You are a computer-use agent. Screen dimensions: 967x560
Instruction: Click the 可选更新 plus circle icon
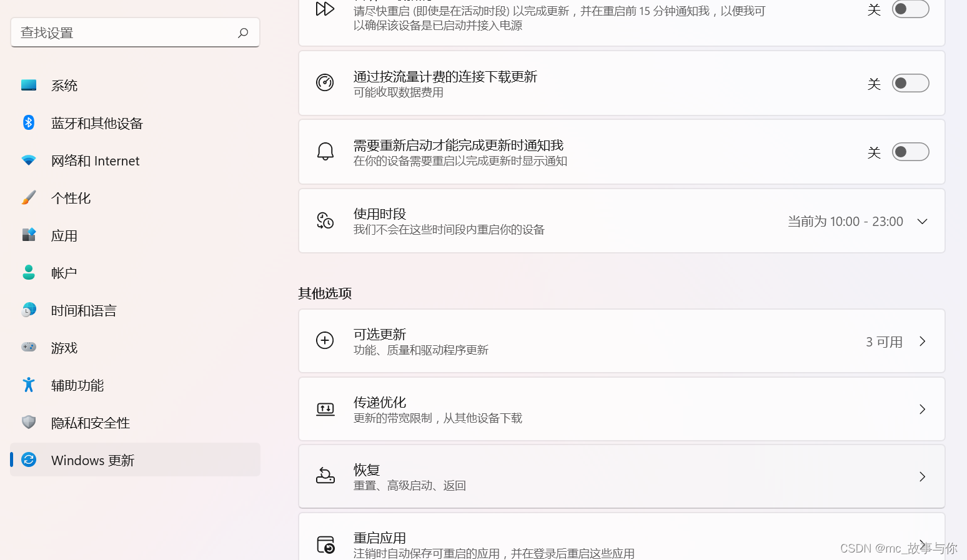(325, 340)
